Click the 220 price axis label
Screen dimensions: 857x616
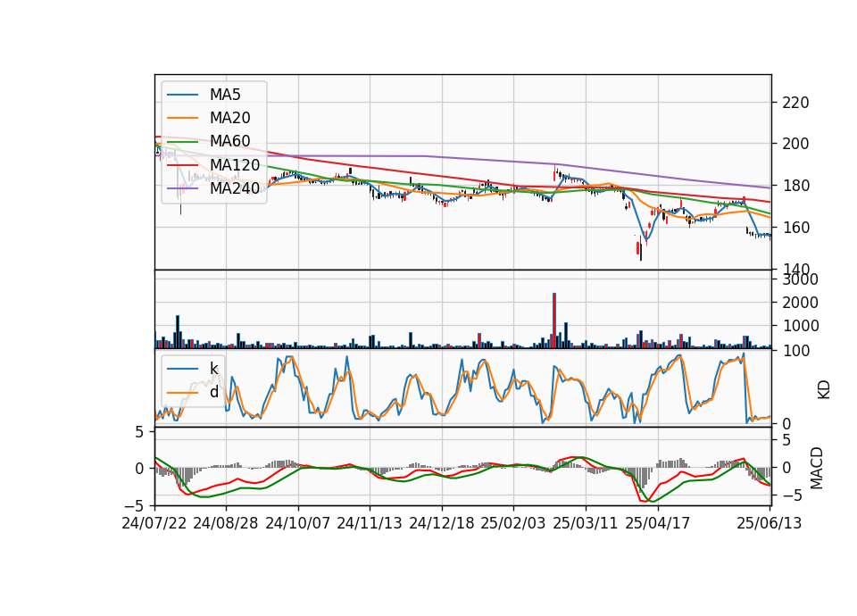click(795, 103)
